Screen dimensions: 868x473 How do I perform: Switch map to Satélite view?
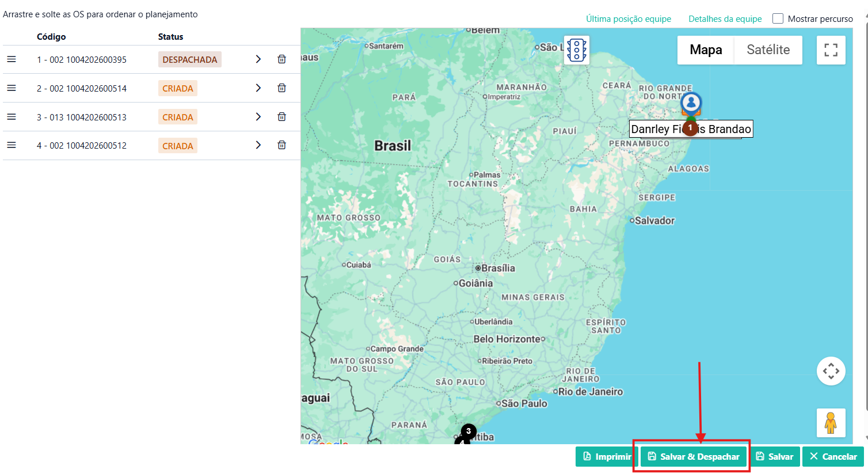pos(768,50)
